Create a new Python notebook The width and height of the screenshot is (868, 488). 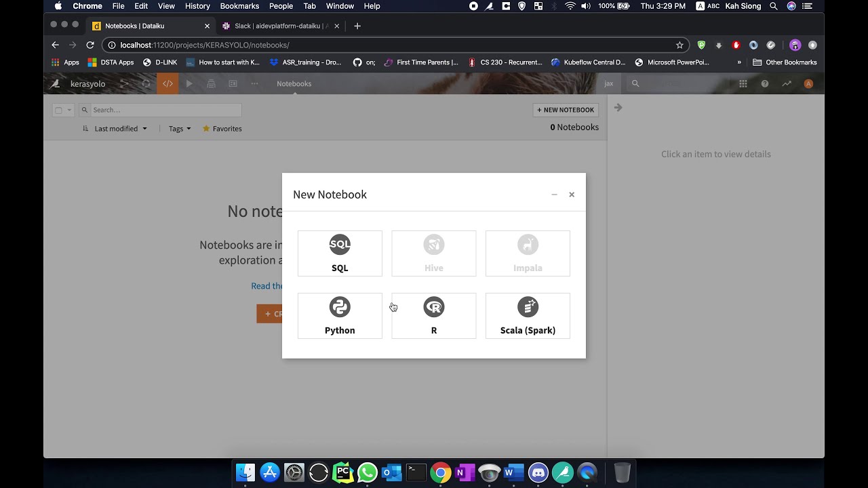pyautogui.click(x=340, y=316)
